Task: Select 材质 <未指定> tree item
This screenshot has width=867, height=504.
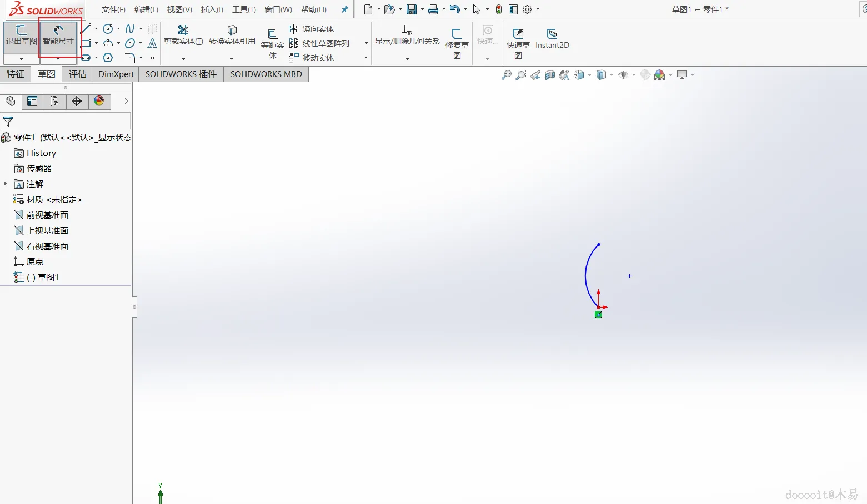Action: [x=48, y=199]
